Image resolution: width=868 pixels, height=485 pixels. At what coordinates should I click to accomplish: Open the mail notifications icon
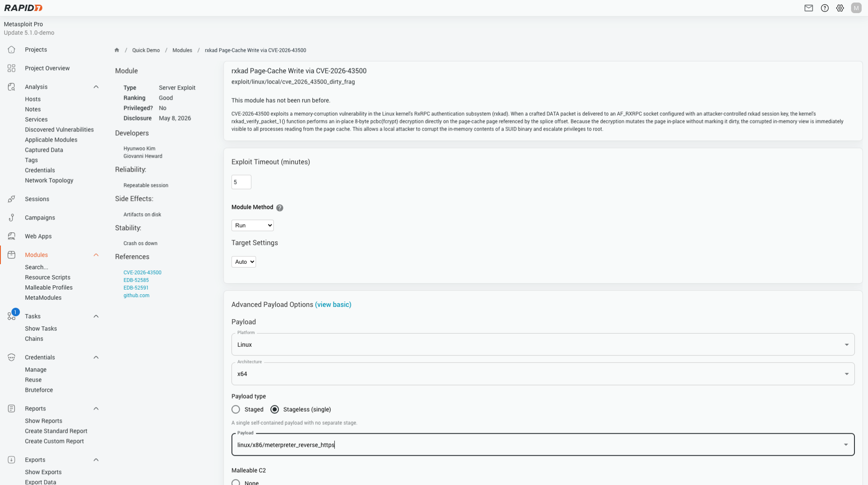coord(809,8)
